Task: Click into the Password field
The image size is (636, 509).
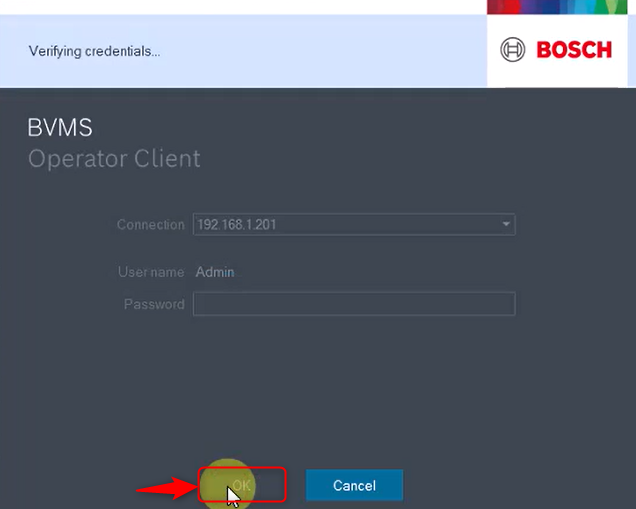Action: tap(354, 303)
